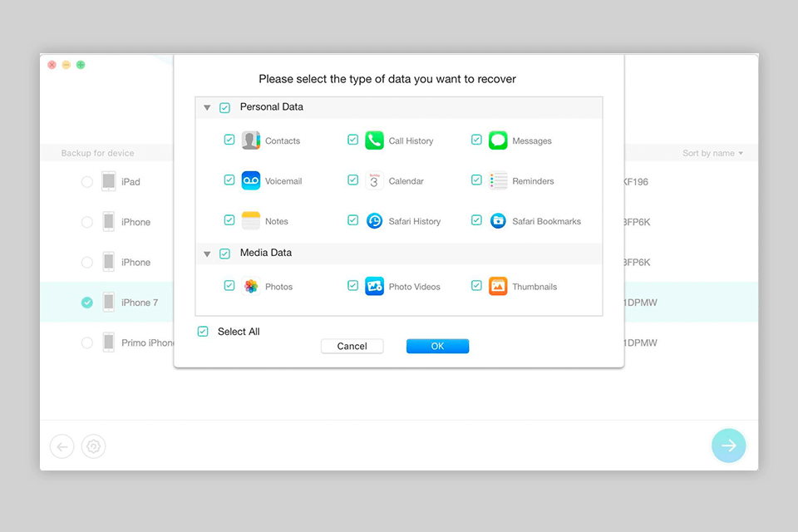798x532 pixels.
Task: Click the blue Voicemail icon
Action: pyautogui.click(x=251, y=180)
